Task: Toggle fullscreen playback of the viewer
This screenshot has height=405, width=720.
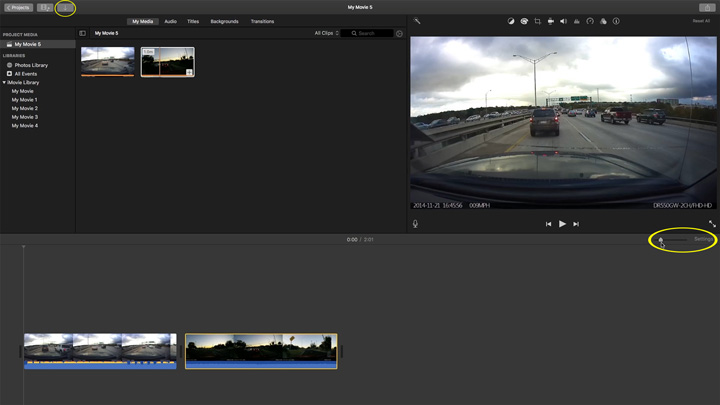Action: [712, 224]
